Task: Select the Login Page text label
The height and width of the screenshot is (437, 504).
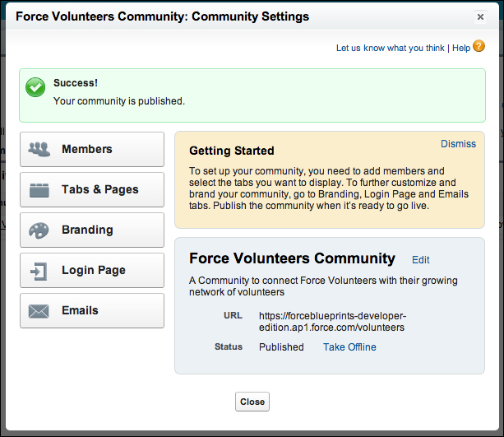Action: [94, 271]
